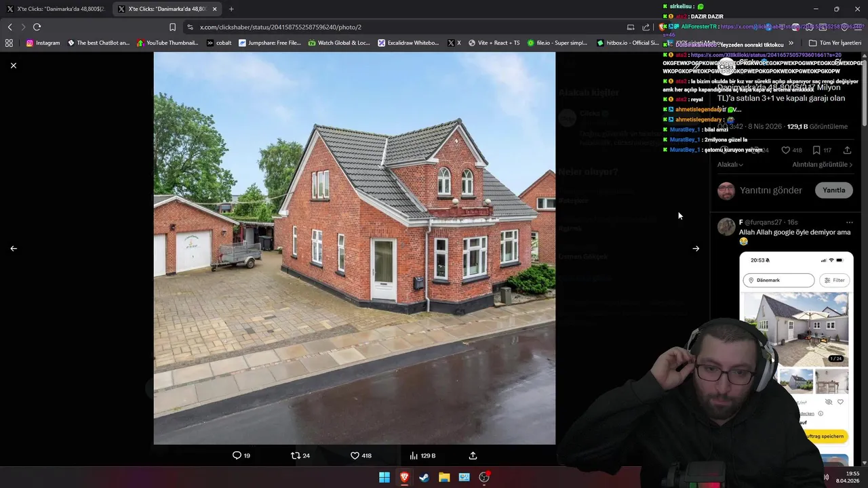Viewport: 868px width, 488px height.
Task: Click the 129,1 B Görüntüleme view count
Action: (817, 127)
